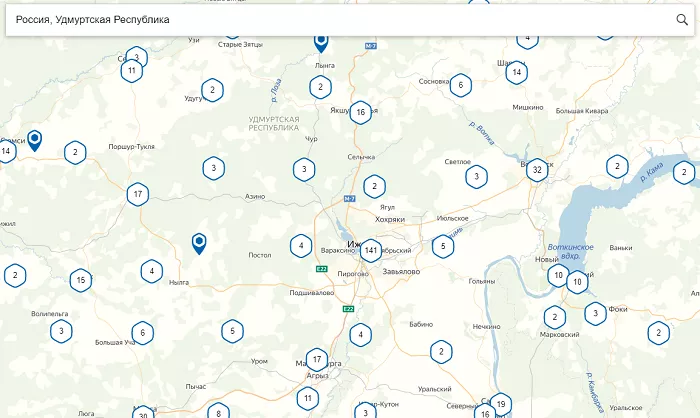
Task: Select the 16 cluster near Якшур
Action: click(x=361, y=113)
